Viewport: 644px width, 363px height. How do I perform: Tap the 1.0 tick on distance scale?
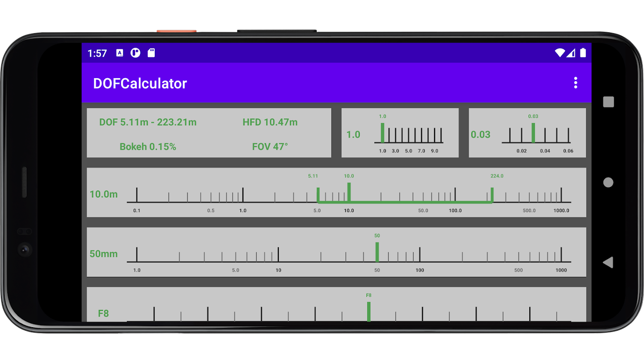tap(243, 195)
